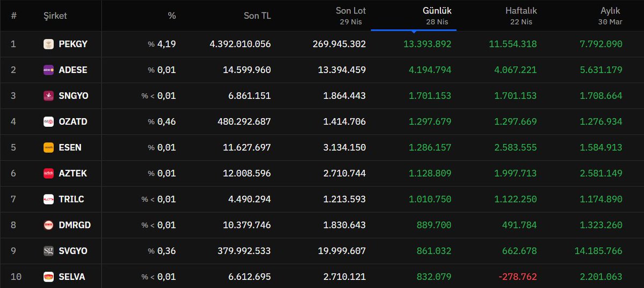Open the ESEN ticker link
Image resolution: width=644 pixels, height=288 pixels.
pyautogui.click(x=70, y=147)
